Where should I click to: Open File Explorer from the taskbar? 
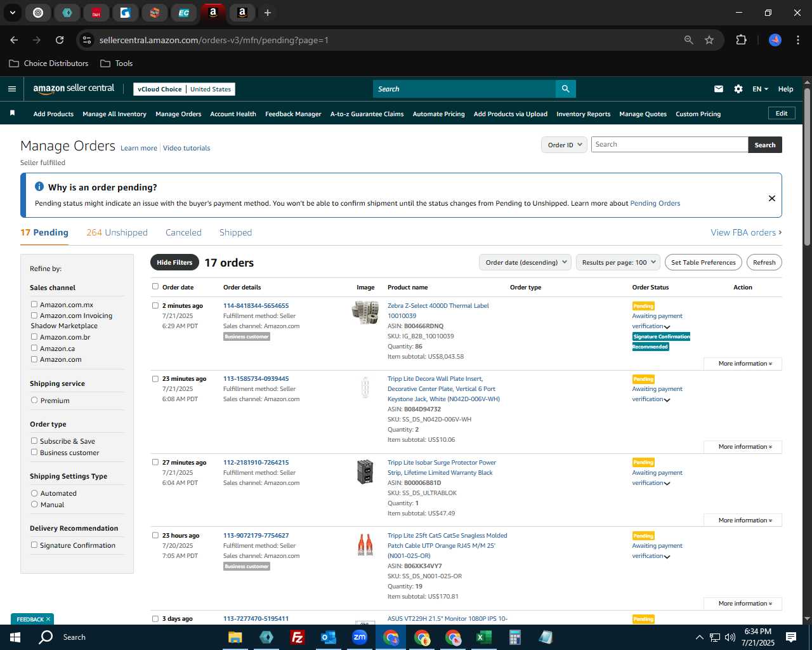pos(235,637)
